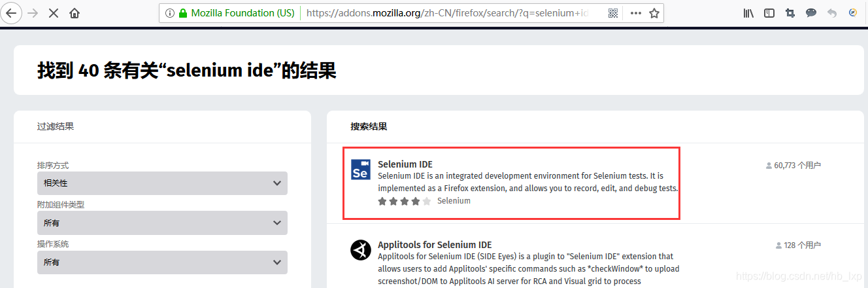Click the Selenium IDE blue Se logo

coord(361,170)
